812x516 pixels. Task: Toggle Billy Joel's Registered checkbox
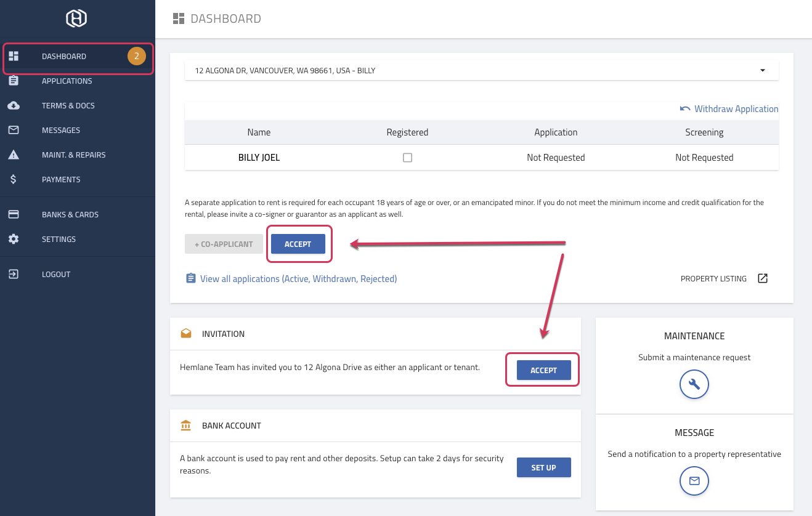click(407, 158)
